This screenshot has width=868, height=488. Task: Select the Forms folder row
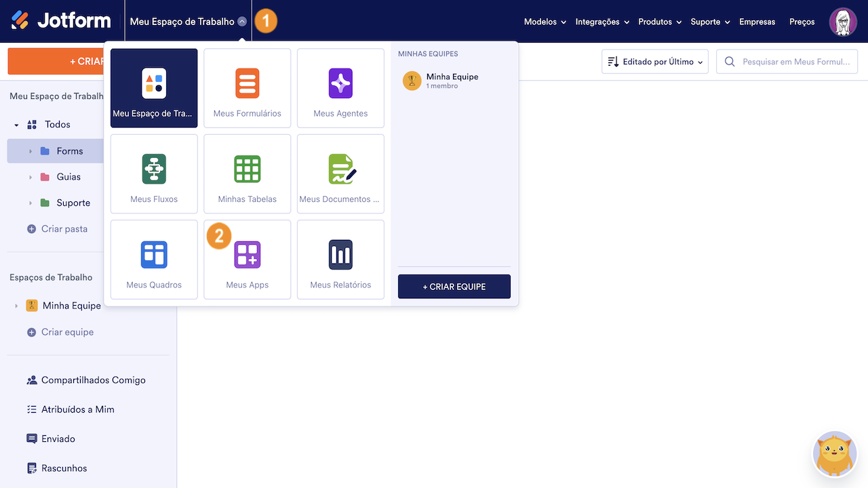tap(56, 151)
